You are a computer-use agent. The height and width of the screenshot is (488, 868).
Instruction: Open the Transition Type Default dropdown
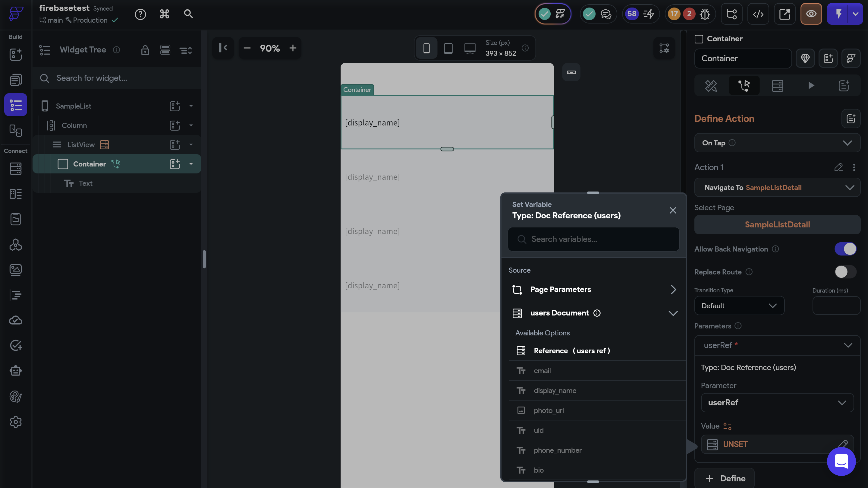click(739, 306)
